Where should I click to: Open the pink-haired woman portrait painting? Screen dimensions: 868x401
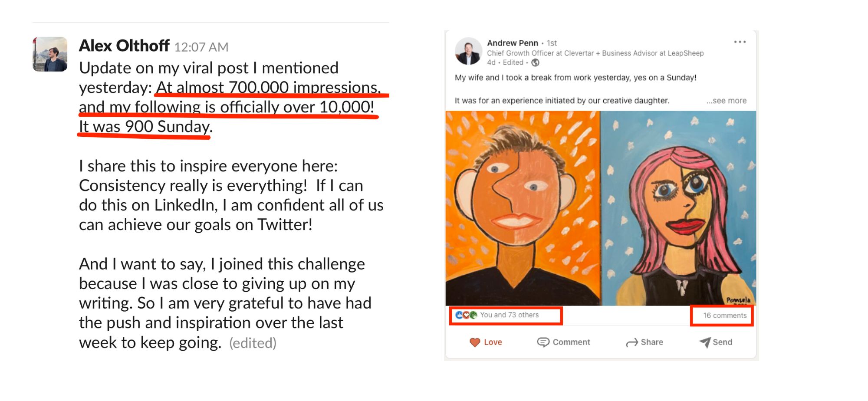[x=679, y=208]
